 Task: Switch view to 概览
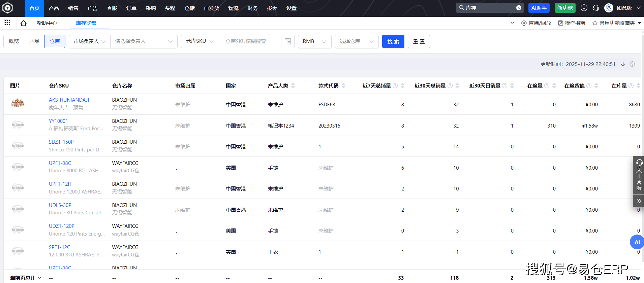[x=14, y=41]
